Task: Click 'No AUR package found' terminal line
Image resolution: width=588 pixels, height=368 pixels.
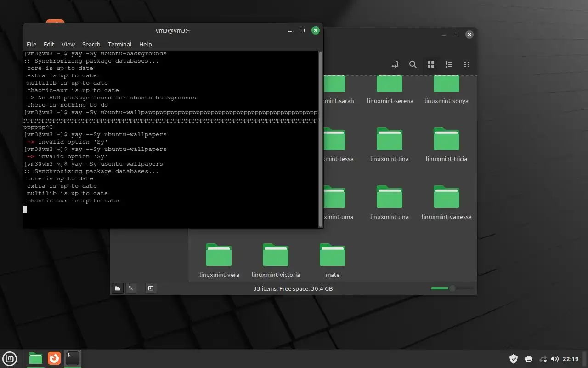Action: click(111, 98)
